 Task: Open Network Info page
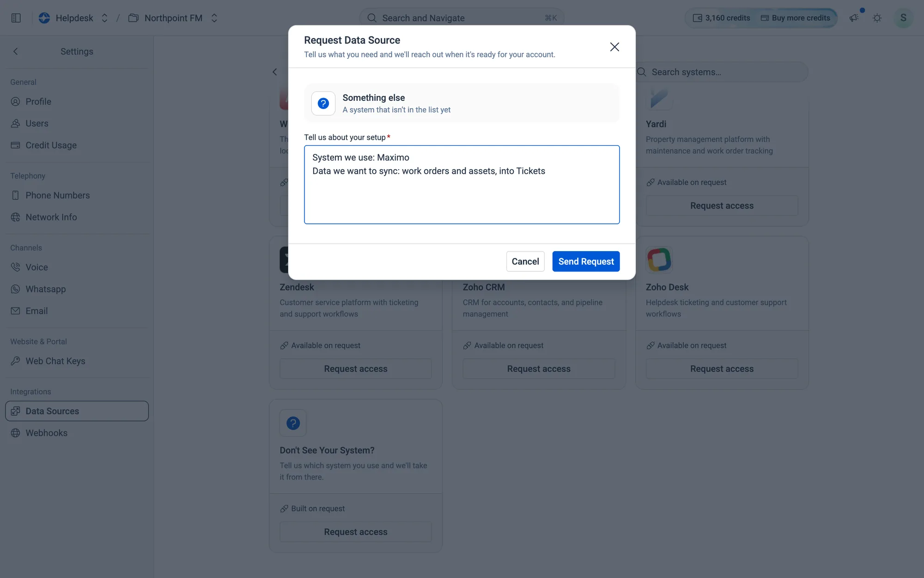77,217
